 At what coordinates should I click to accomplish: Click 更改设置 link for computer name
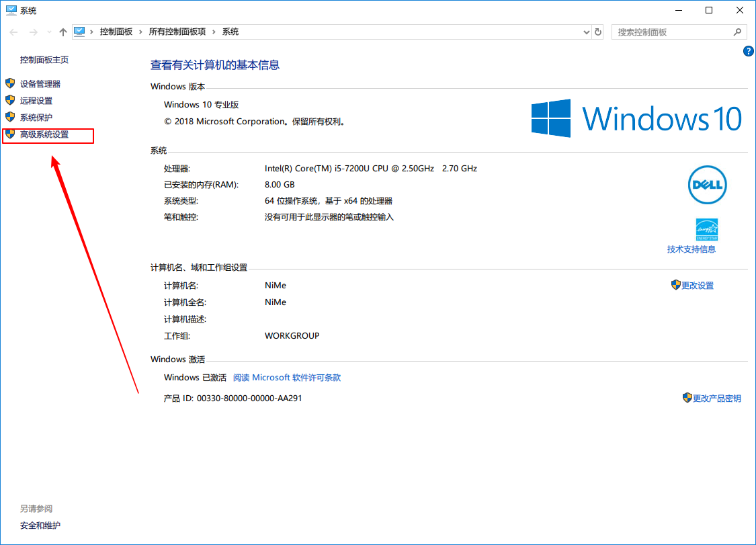pyautogui.click(x=697, y=286)
